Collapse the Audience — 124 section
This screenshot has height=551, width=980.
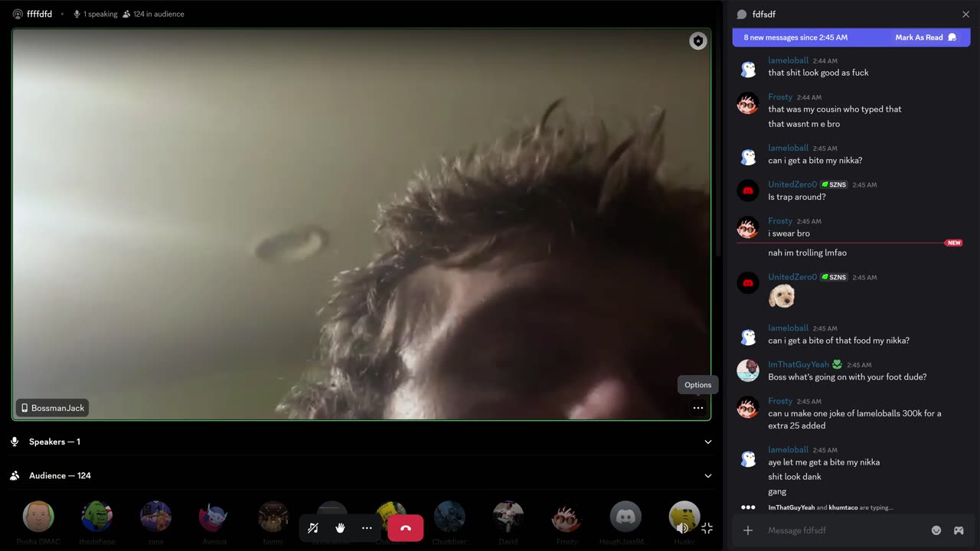point(708,475)
